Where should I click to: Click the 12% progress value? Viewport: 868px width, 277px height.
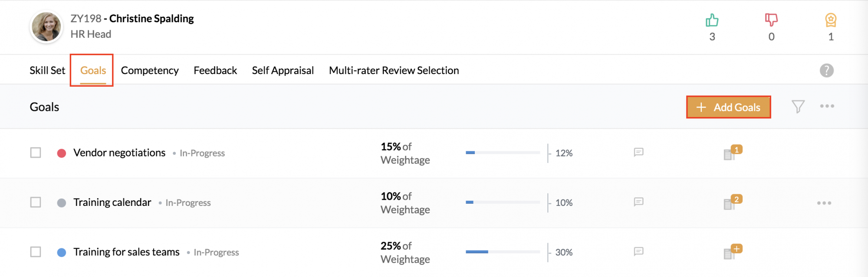(564, 153)
